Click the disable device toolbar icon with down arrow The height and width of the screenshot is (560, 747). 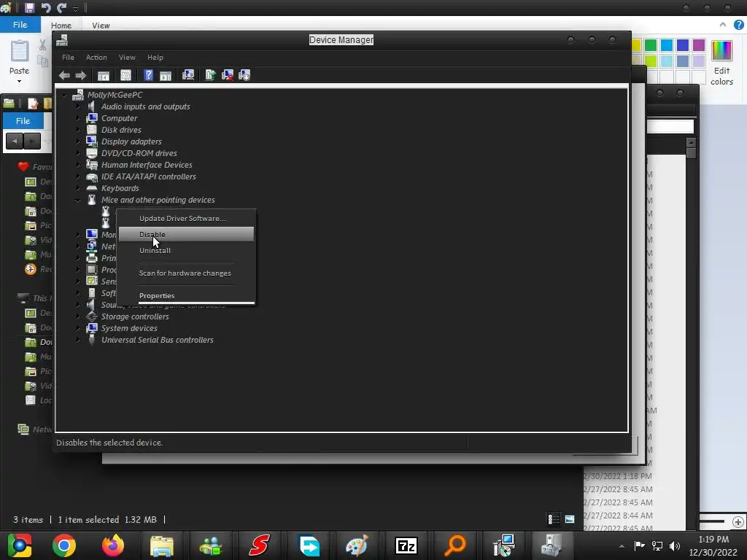(x=244, y=75)
